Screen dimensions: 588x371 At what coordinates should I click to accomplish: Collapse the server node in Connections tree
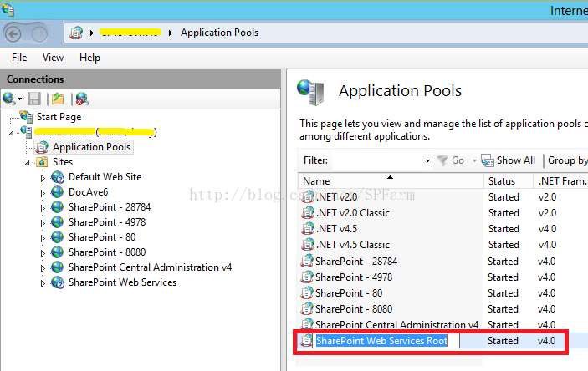click(11, 133)
